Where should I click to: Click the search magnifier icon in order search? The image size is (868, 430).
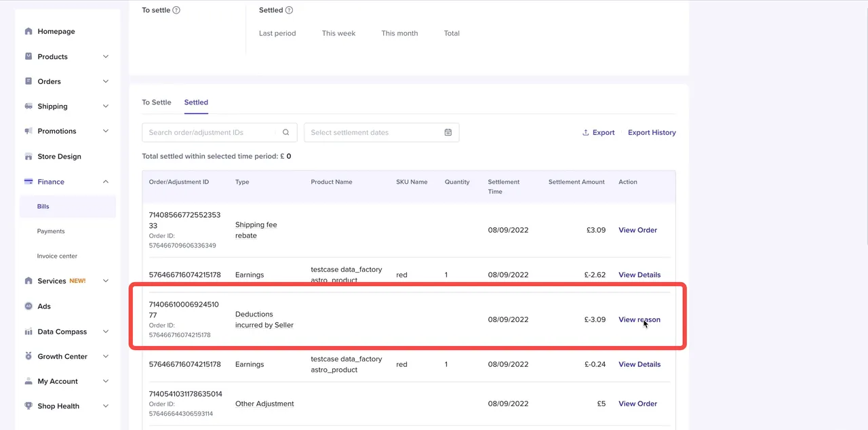[x=286, y=132]
